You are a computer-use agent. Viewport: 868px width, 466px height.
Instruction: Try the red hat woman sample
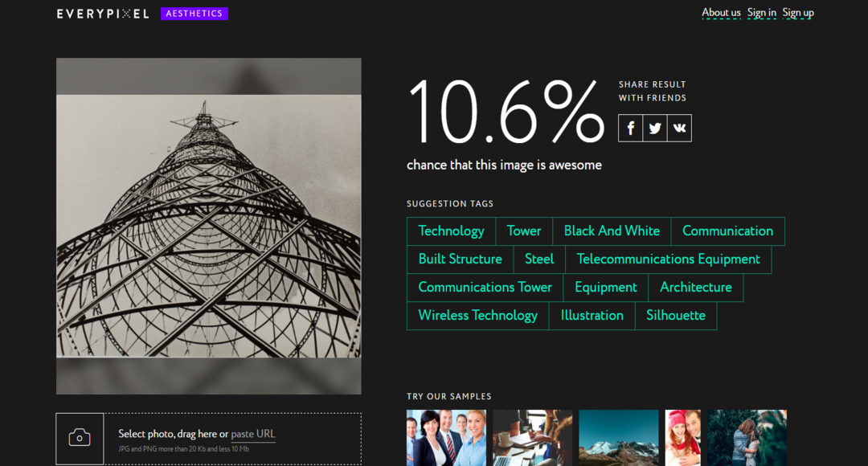coord(682,438)
